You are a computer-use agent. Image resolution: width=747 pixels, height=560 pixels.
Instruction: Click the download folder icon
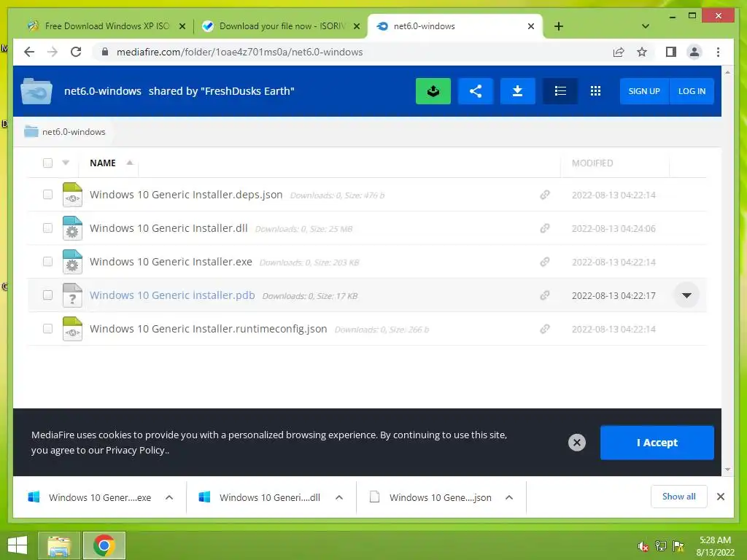(517, 91)
